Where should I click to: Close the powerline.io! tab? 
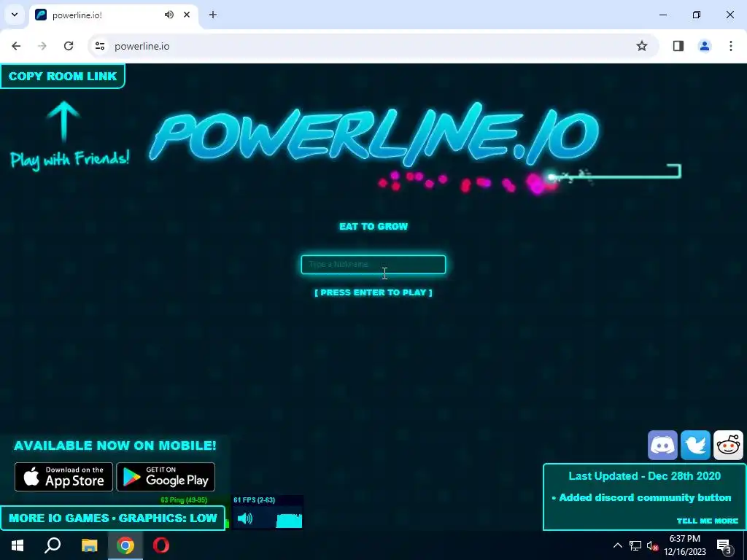coord(187,15)
